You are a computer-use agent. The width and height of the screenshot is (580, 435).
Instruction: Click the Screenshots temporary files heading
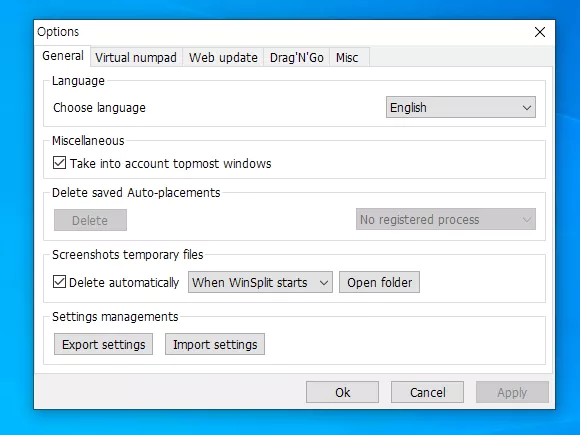[128, 254]
